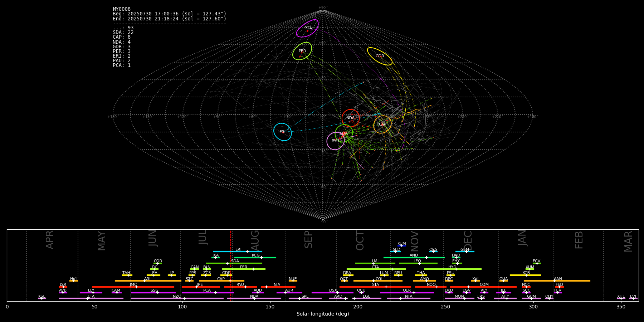Viewport: 644px width, 322px height.
Task: Click the red dashed current solar longitude marker
Action: pos(231,265)
